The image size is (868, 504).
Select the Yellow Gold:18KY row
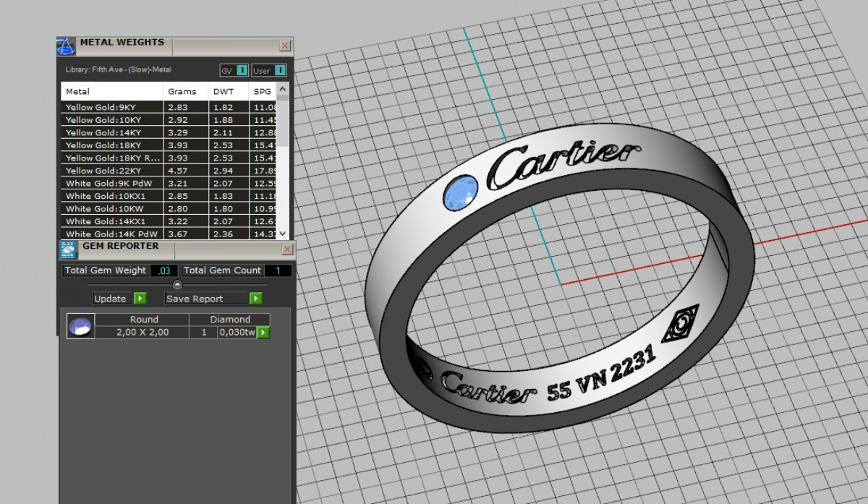point(103,145)
